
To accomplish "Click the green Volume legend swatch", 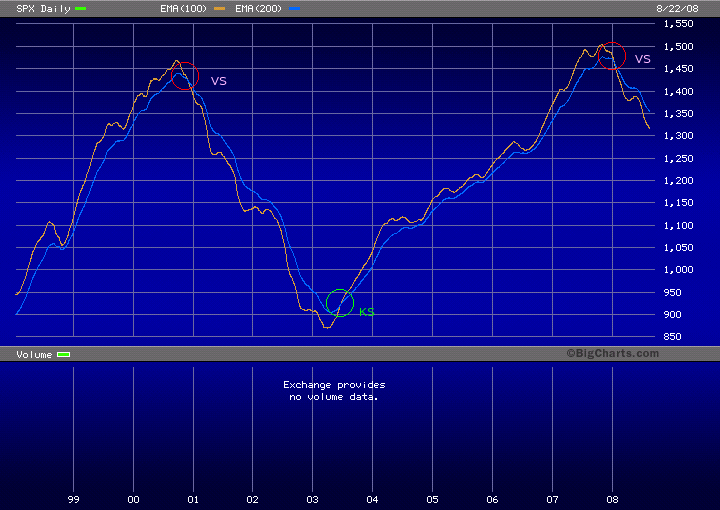I will (63, 354).
